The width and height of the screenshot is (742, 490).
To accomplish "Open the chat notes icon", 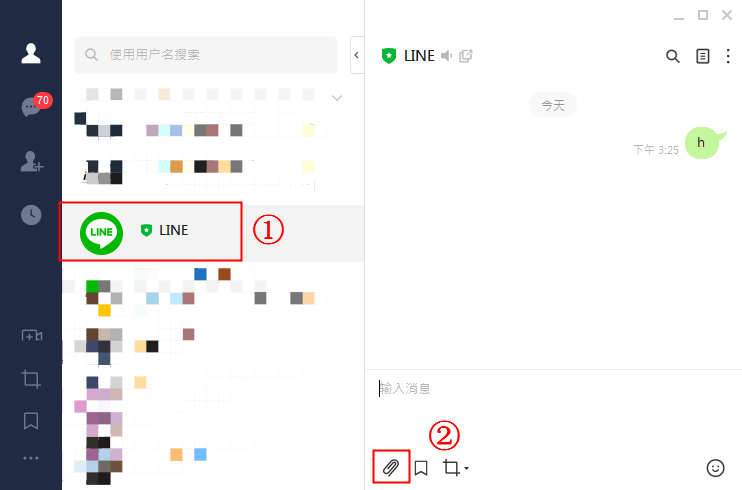I will tap(703, 56).
